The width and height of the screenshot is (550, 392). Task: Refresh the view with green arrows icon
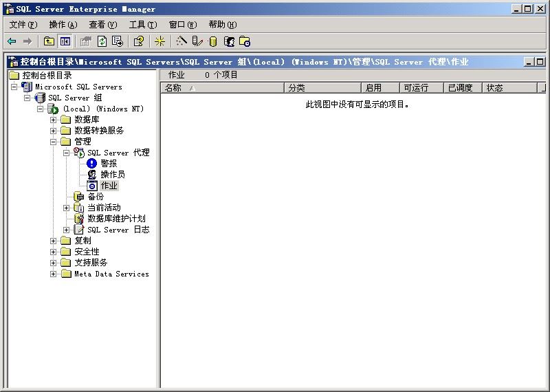click(x=102, y=41)
